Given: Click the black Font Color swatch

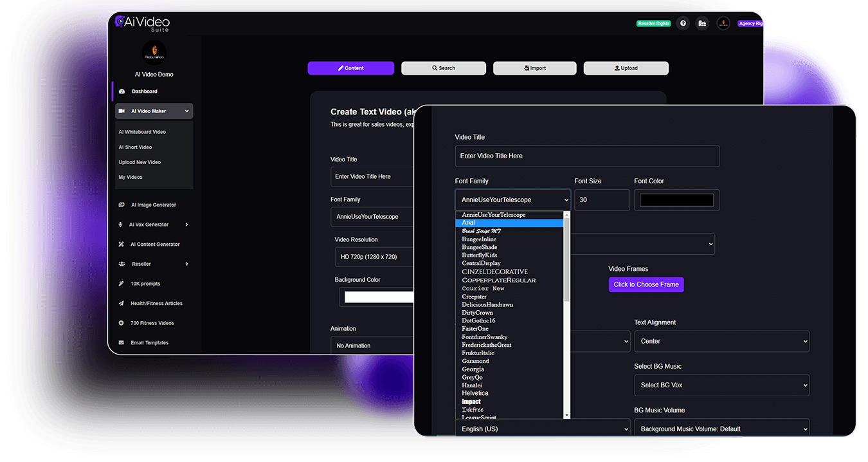Looking at the screenshot, I should coord(676,200).
